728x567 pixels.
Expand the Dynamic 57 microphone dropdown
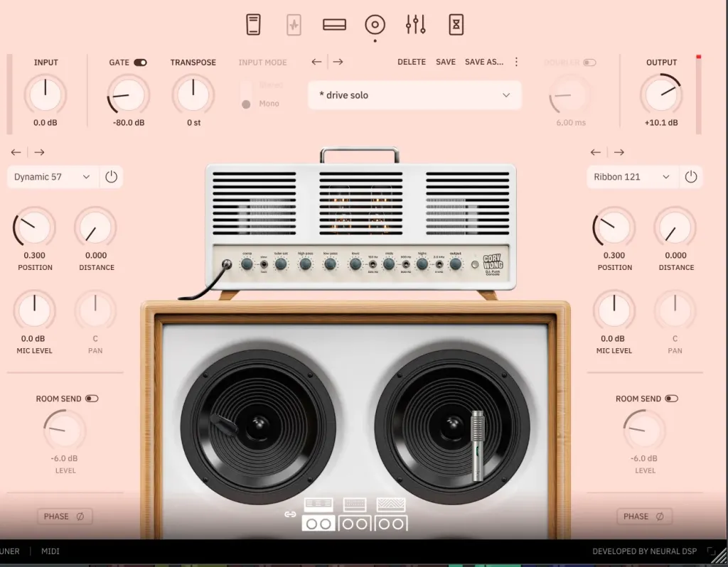pyautogui.click(x=53, y=177)
